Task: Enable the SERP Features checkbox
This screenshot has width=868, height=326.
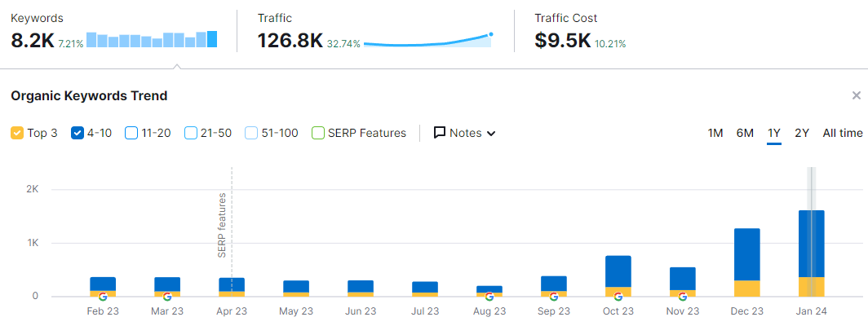Action: [x=318, y=133]
